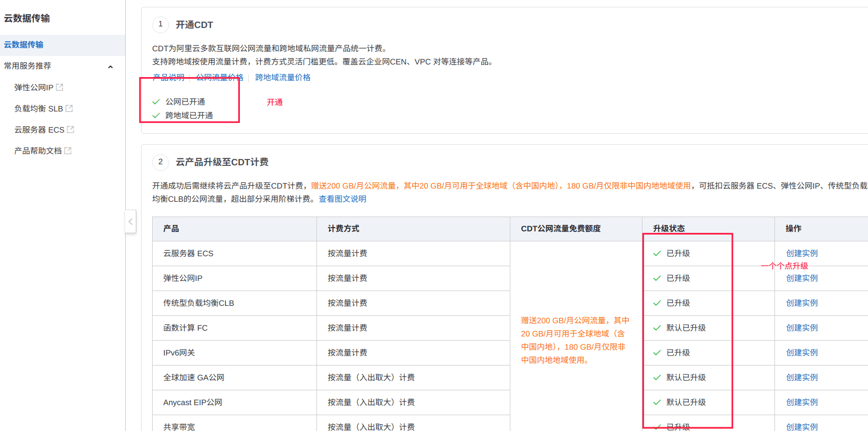This screenshot has height=431, width=868.
Task: Click the green checkmark next to 公网已开通
Action: click(156, 102)
